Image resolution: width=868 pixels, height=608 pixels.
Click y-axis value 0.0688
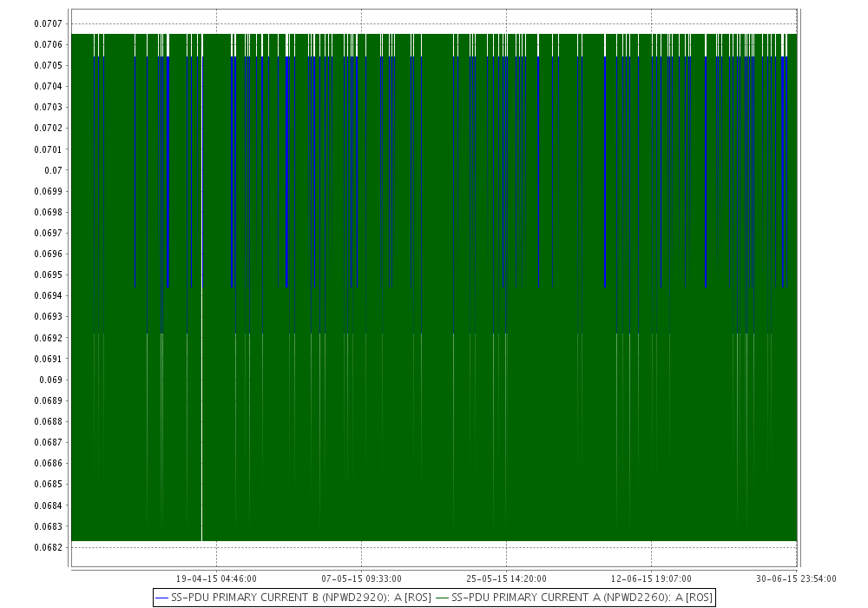48,421
